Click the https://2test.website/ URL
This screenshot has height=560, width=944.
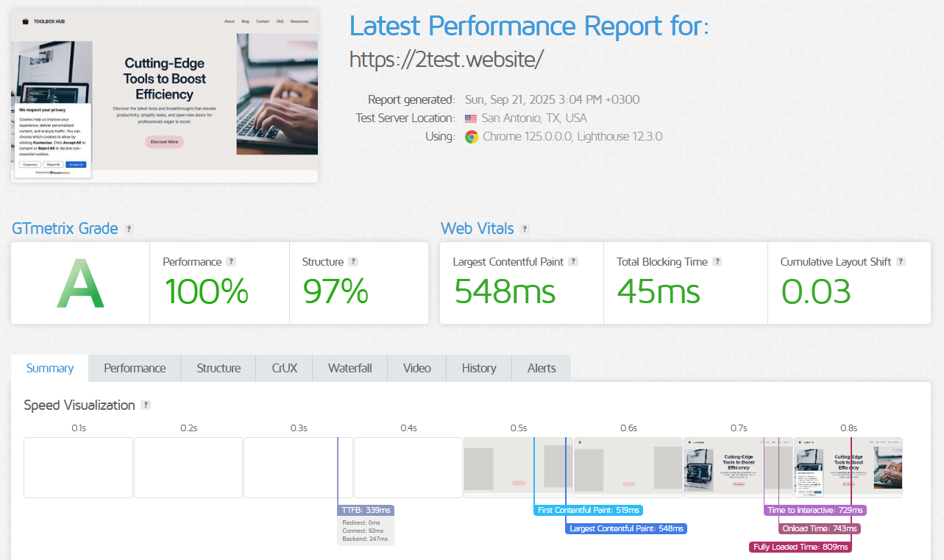point(446,60)
